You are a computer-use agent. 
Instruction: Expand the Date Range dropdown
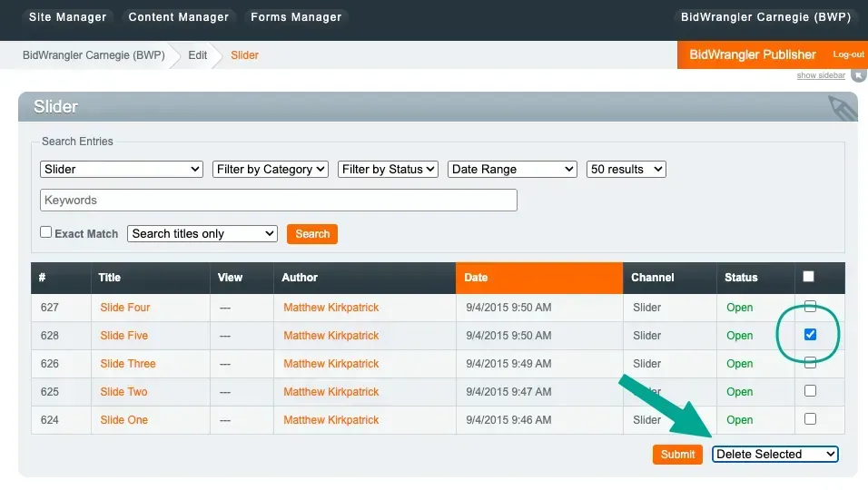(x=512, y=170)
